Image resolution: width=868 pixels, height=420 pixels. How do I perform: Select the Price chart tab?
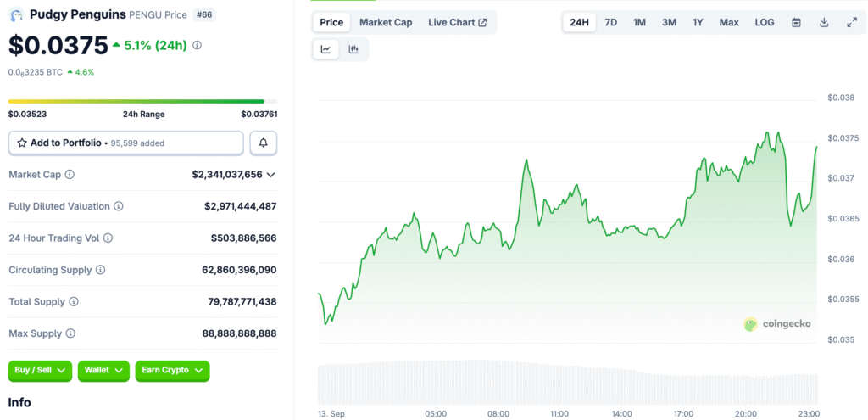click(331, 23)
